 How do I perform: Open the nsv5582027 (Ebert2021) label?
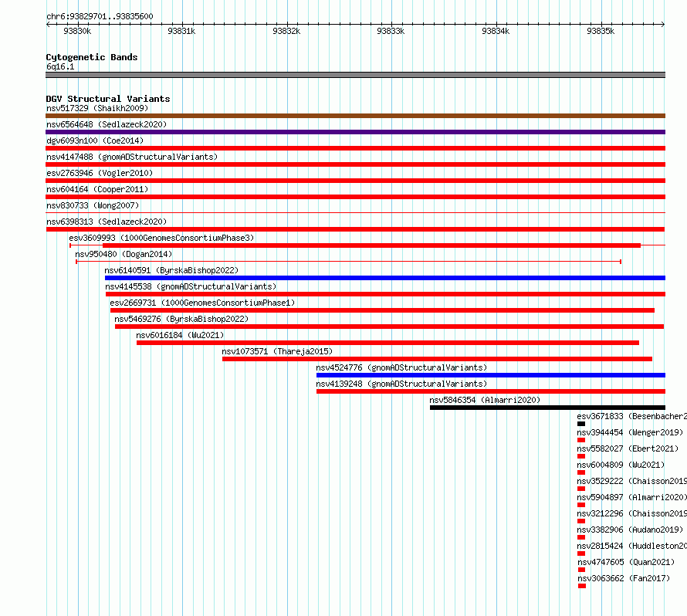click(628, 448)
